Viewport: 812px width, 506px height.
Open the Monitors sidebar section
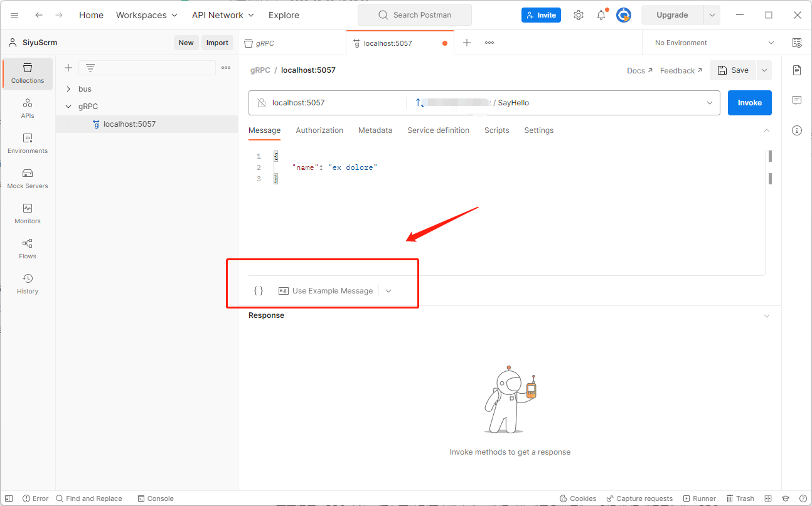28,214
